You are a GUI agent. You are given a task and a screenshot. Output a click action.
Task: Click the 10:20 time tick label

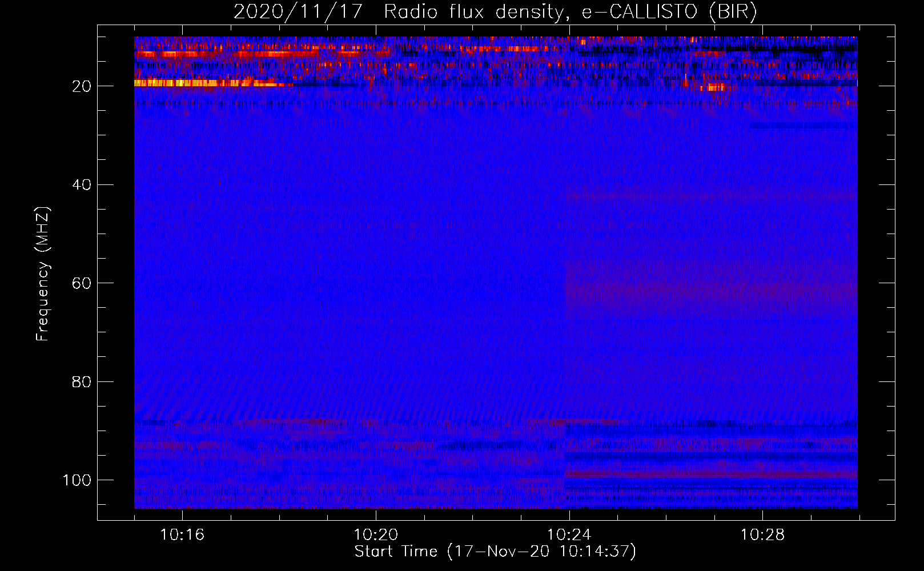[x=376, y=535]
